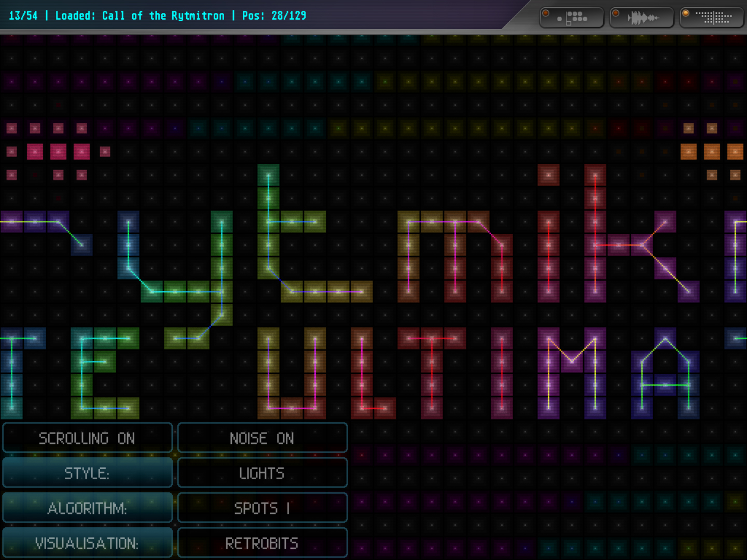Click the purple letter M in grid

click(x=572, y=373)
